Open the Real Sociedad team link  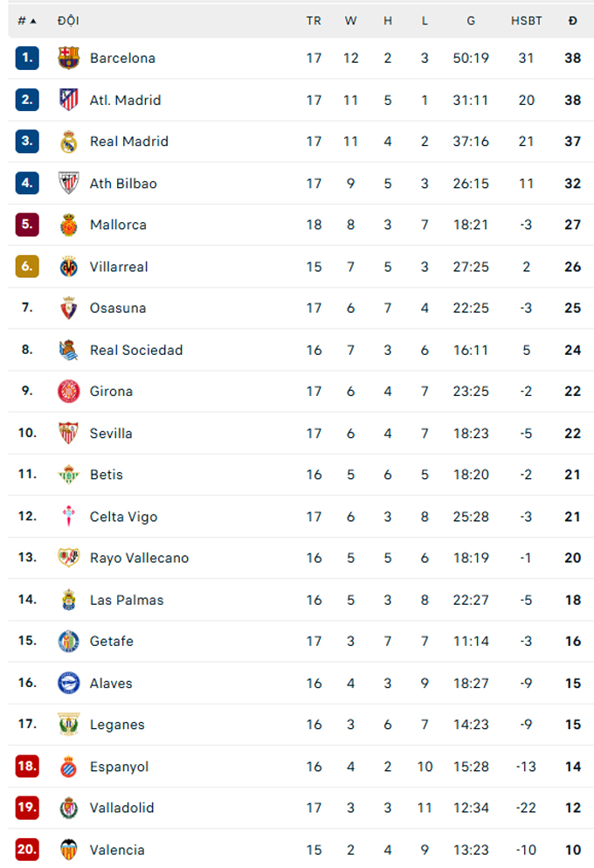(136, 350)
